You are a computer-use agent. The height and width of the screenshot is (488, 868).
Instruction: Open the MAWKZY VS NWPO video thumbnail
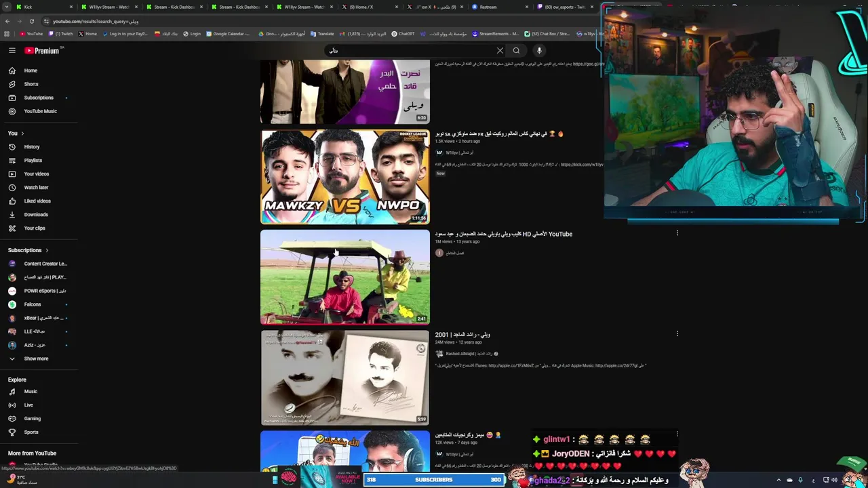point(345,177)
